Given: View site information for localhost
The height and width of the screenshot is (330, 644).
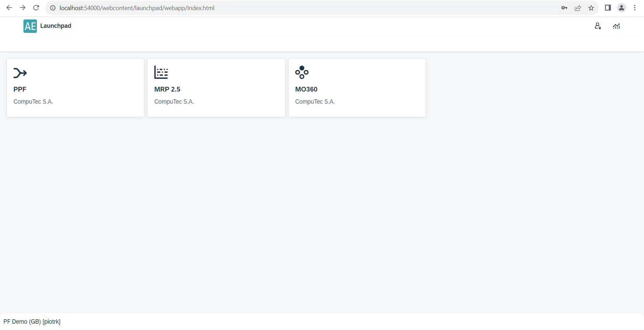Looking at the screenshot, I should (x=53, y=8).
